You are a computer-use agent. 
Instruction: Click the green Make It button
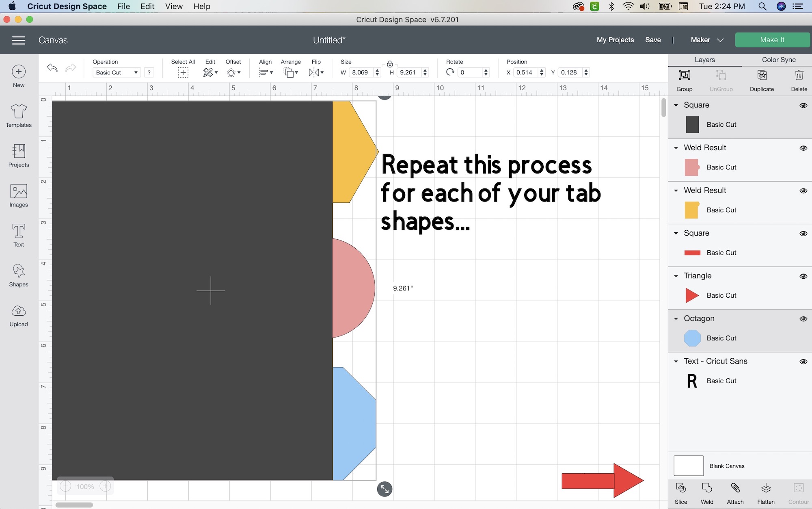[772, 40]
